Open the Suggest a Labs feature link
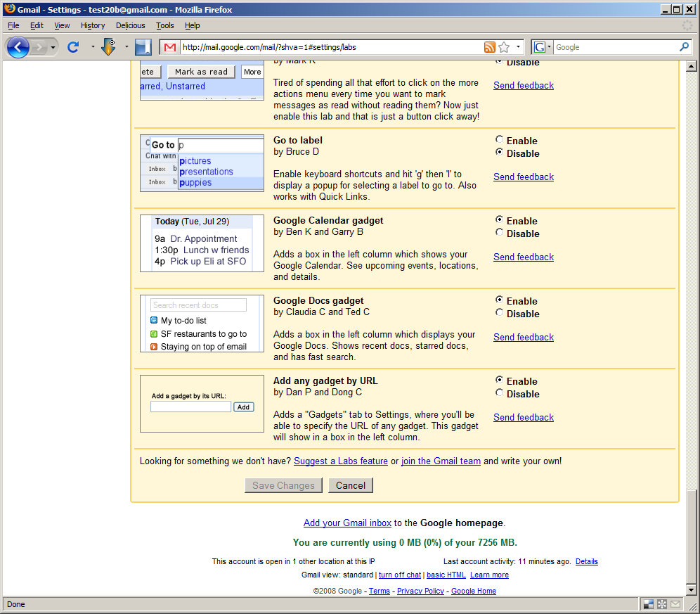The width and height of the screenshot is (700, 614). pyautogui.click(x=341, y=461)
